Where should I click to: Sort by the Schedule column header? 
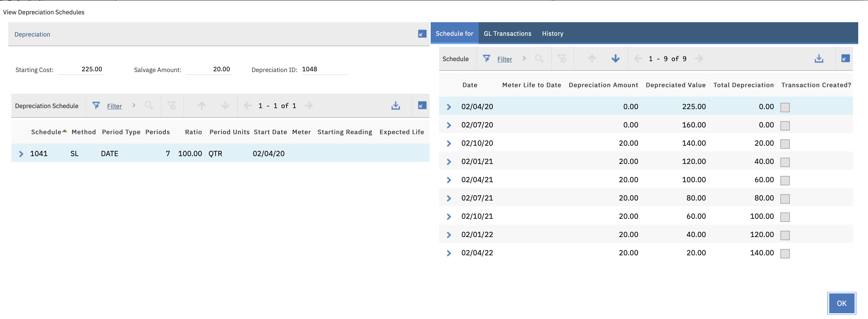[x=46, y=132]
